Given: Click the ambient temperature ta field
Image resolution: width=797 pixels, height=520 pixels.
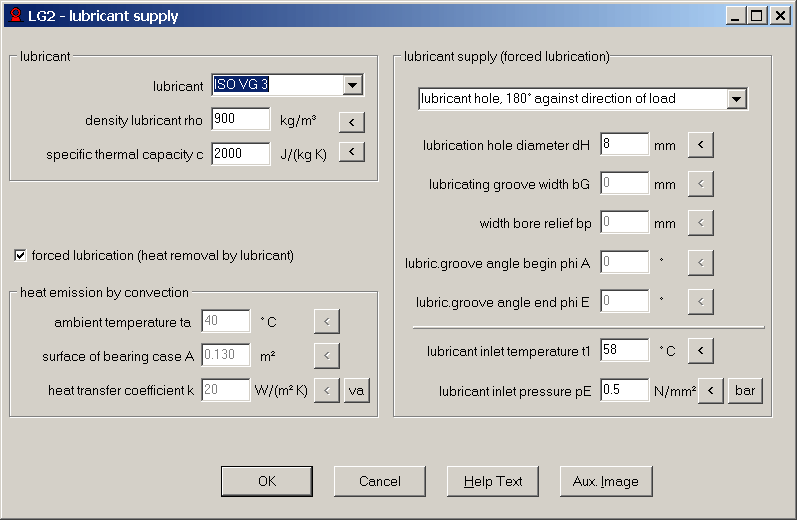Looking at the screenshot, I should point(226,321).
